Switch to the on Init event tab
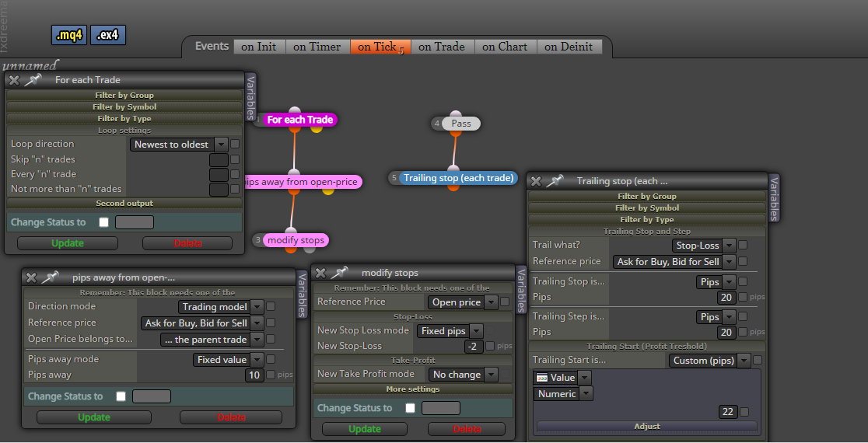This screenshot has width=868, height=443. (x=259, y=47)
